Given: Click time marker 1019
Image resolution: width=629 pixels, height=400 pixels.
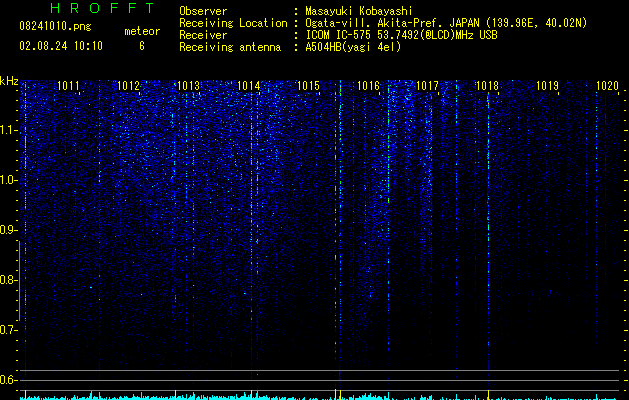Looking at the screenshot, I should 548,86.
